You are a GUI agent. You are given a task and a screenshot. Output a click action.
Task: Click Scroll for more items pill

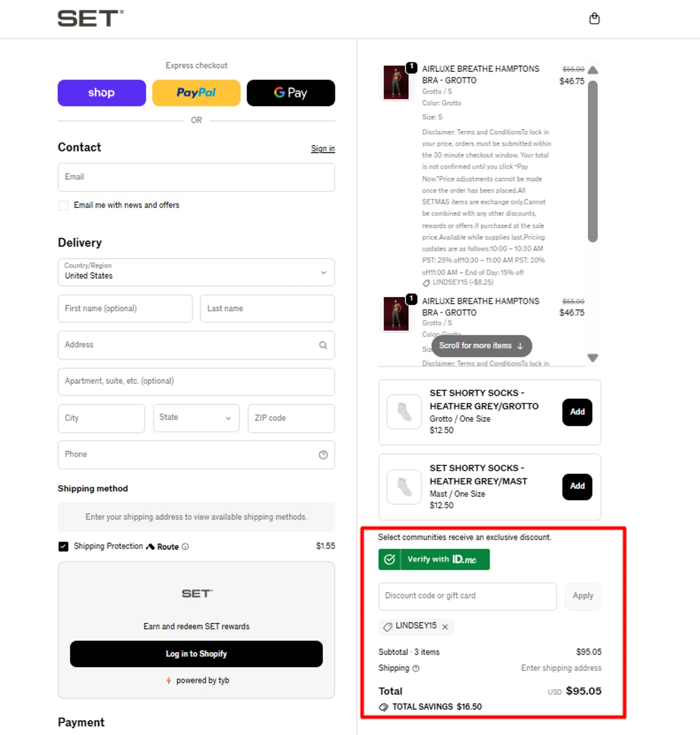tap(481, 346)
